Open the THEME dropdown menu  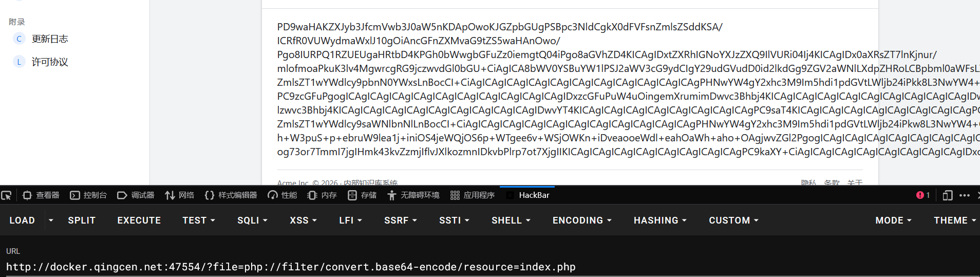pyautogui.click(x=954, y=220)
